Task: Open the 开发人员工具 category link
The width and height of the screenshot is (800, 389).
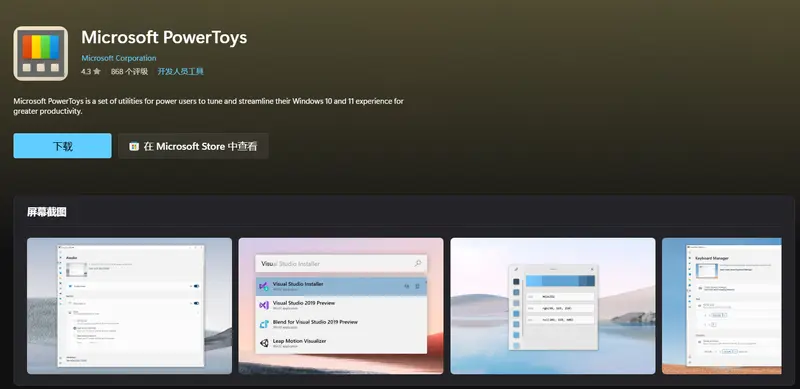Action: tap(181, 71)
